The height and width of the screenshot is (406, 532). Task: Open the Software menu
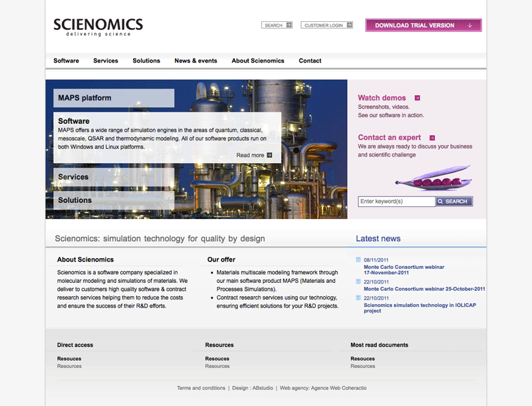coord(66,61)
